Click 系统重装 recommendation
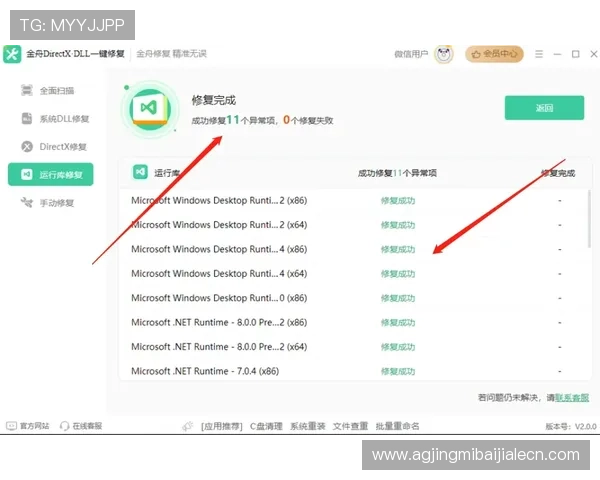Image resolution: width=600 pixels, height=480 pixels. pos(308,426)
